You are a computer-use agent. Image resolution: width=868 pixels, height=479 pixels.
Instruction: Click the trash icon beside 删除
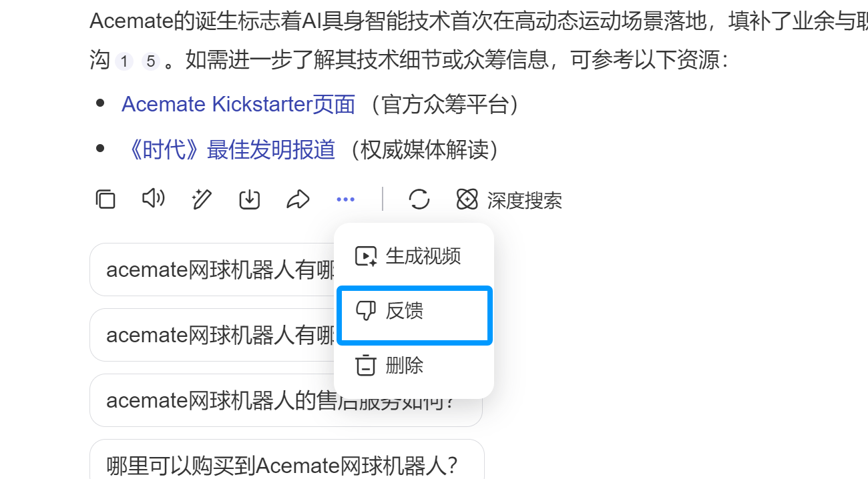tap(366, 366)
